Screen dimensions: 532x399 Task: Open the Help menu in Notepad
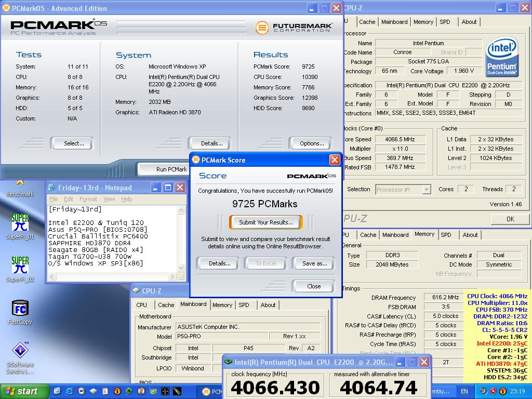coord(127,199)
